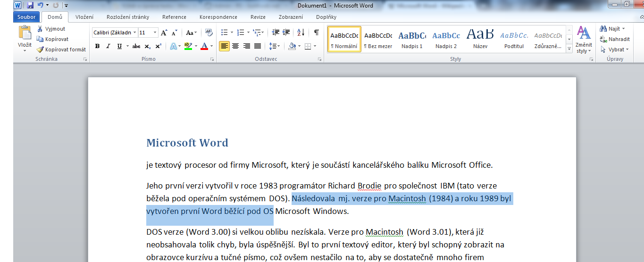
Task: Click the Align Right icon
Action: pos(246,46)
